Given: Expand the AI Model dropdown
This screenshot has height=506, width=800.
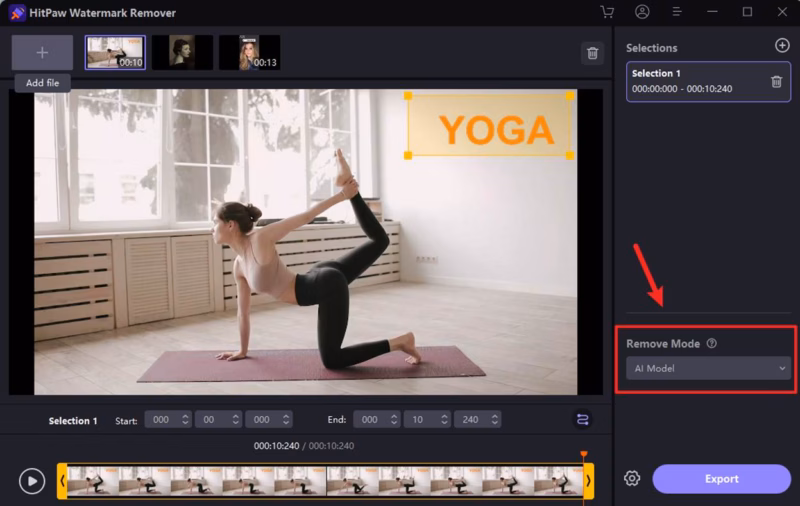Looking at the screenshot, I should click(x=708, y=368).
